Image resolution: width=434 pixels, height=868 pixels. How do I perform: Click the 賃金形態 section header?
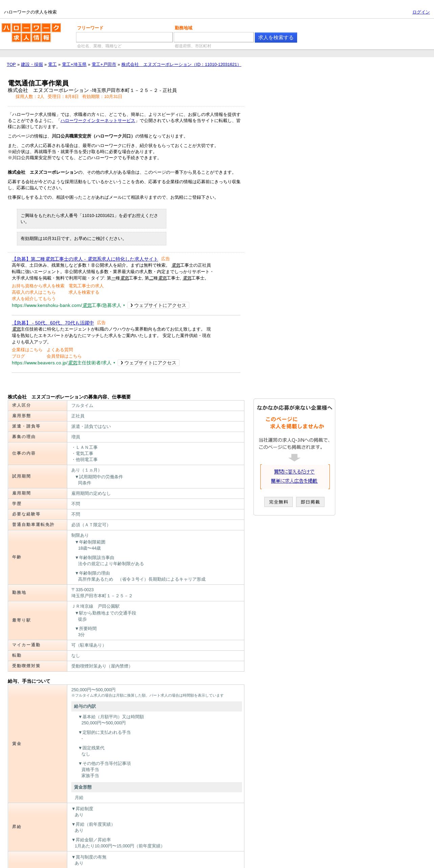[x=156, y=787]
